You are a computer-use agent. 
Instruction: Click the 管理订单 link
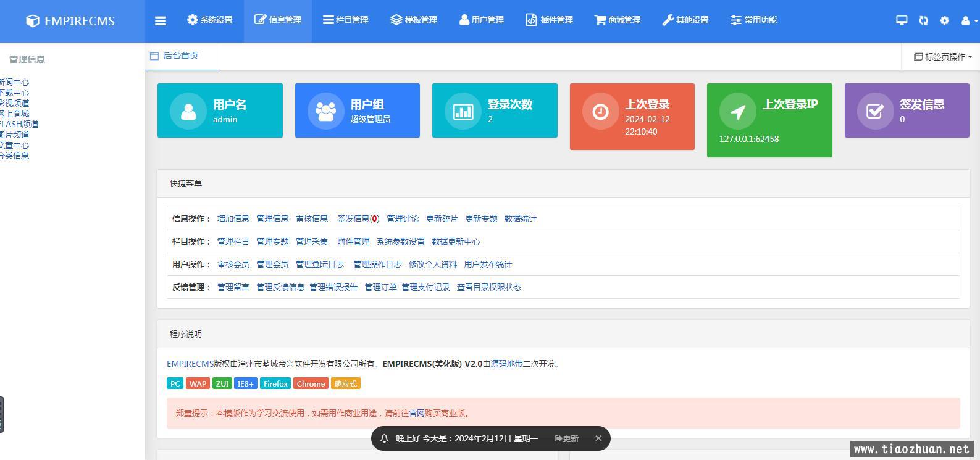click(380, 287)
